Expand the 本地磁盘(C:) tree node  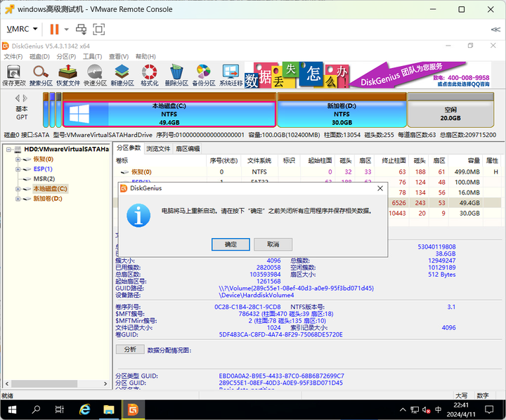point(18,189)
